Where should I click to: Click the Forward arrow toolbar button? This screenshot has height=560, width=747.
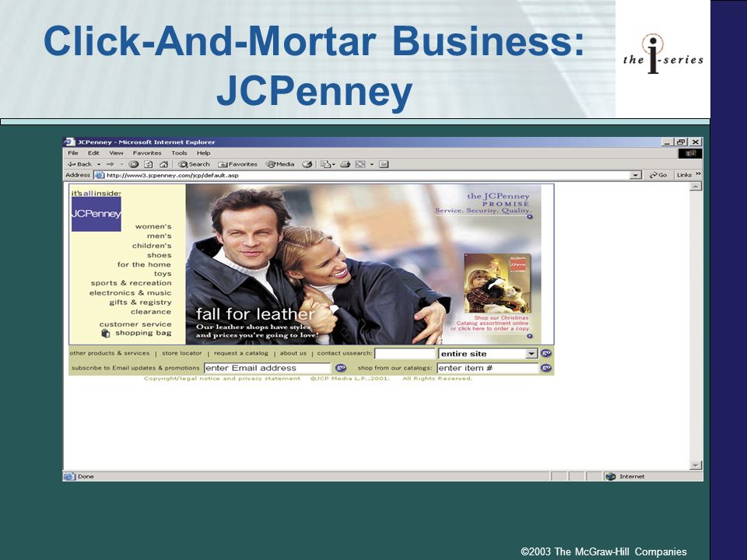[110, 164]
